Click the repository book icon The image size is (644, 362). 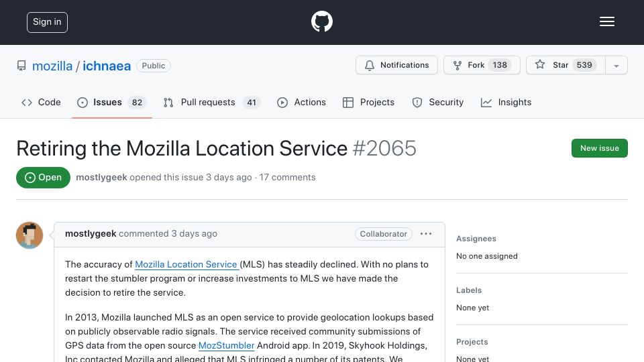tap(21, 66)
